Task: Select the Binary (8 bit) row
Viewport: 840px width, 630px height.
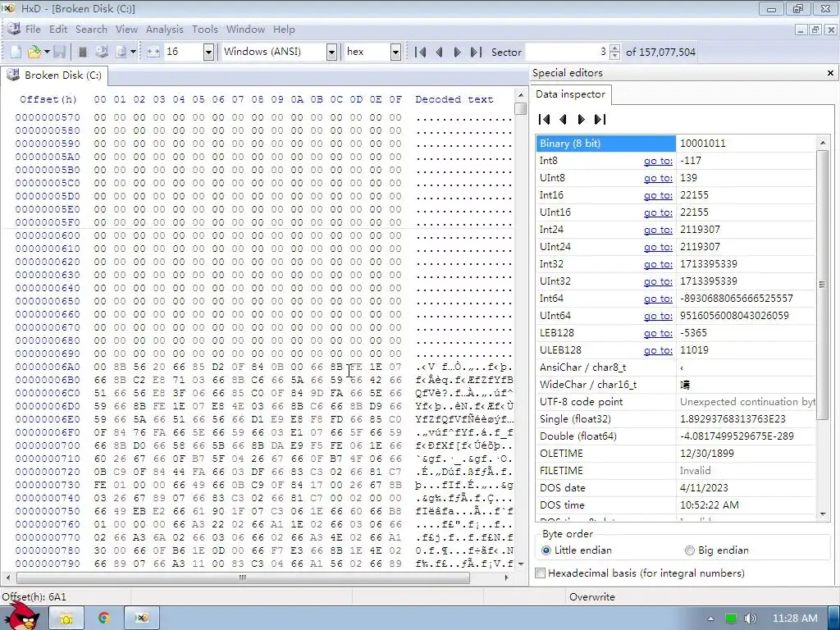Action: click(676, 144)
